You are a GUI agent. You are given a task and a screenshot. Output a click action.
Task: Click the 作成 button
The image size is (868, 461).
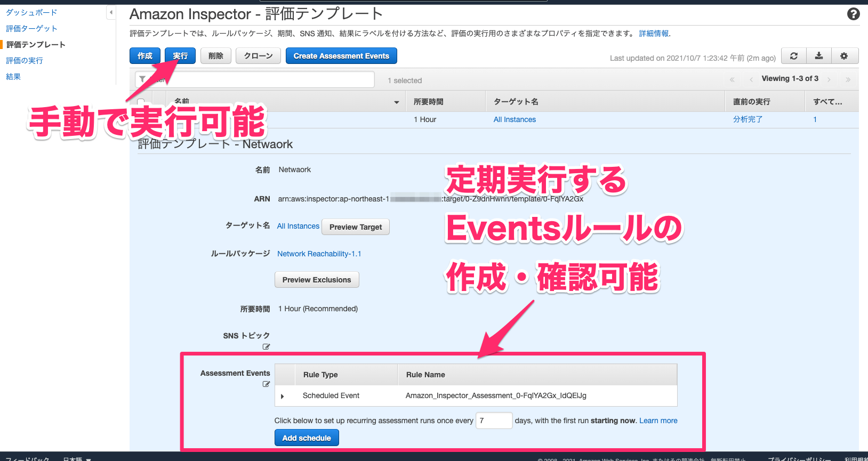(145, 56)
